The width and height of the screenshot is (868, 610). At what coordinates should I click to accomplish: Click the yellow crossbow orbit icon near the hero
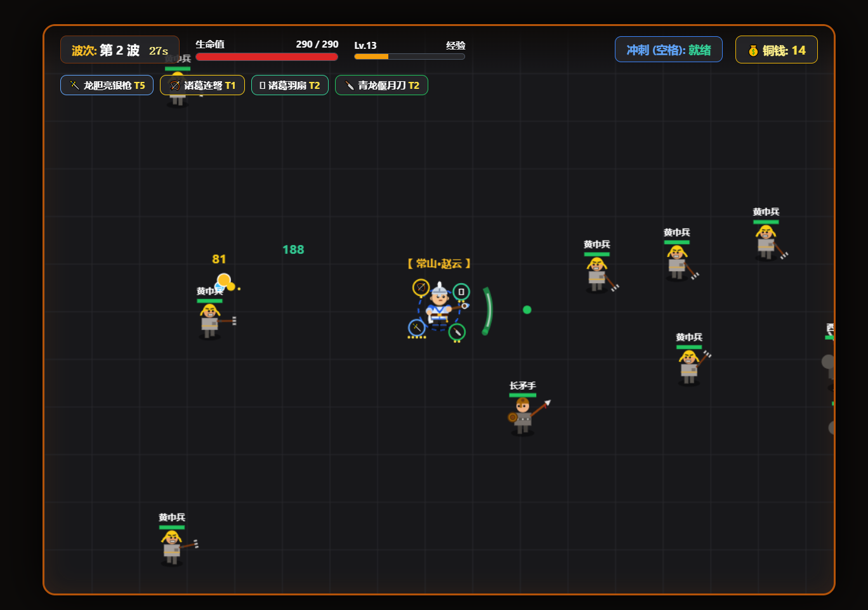pos(421,288)
